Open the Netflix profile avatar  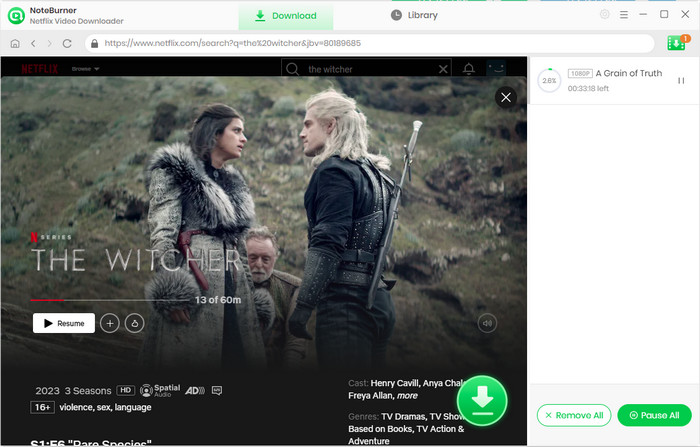click(x=496, y=68)
